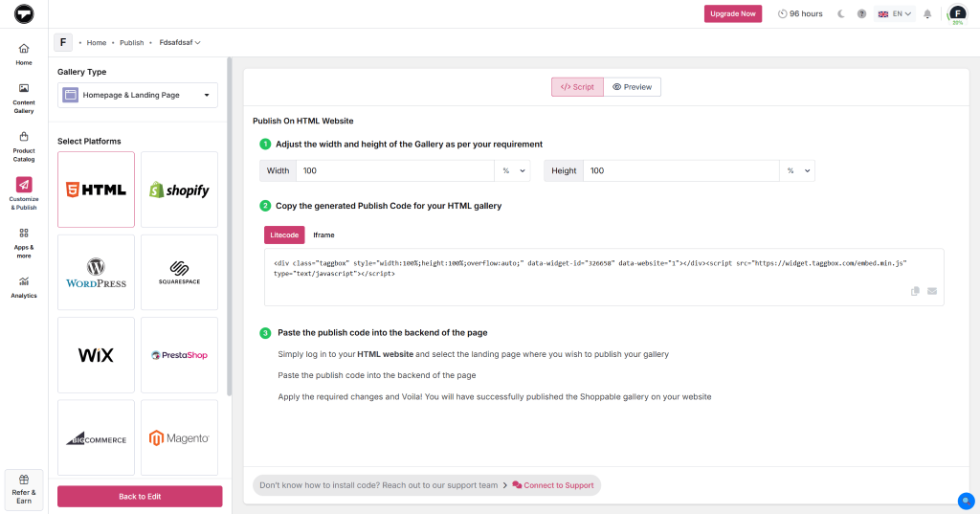
Task: Change the width unit dropdown
Action: [x=513, y=170]
